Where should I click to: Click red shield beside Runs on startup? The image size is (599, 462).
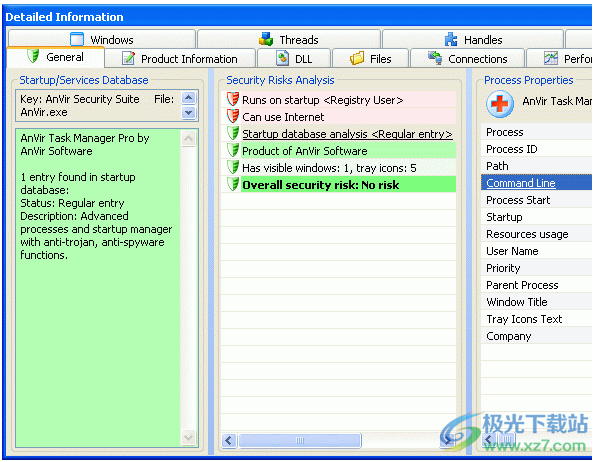click(x=233, y=99)
